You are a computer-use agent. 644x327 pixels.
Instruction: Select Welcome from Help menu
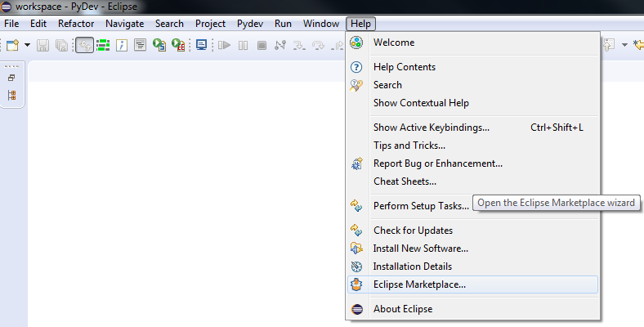coord(472,43)
